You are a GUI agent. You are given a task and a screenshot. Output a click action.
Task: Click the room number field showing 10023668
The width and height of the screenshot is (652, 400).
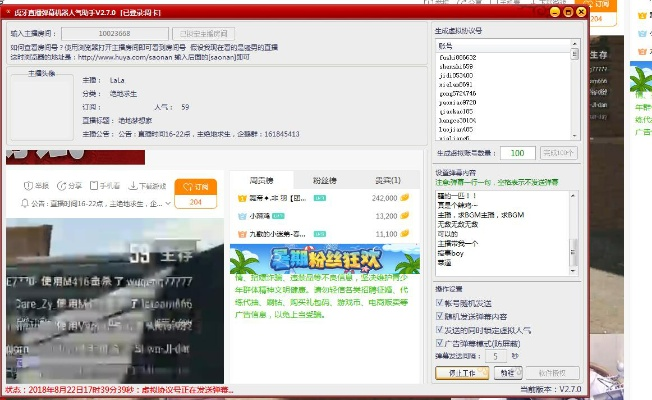click(x=115, y=34)
